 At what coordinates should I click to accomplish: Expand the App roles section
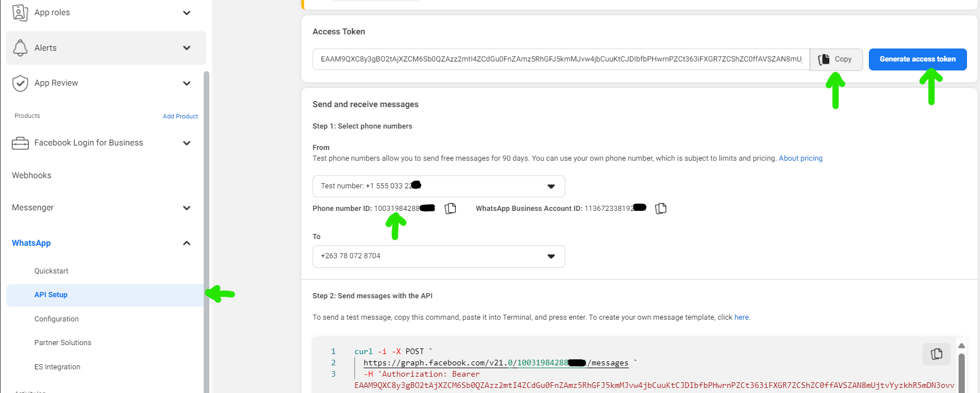(187, 13)
